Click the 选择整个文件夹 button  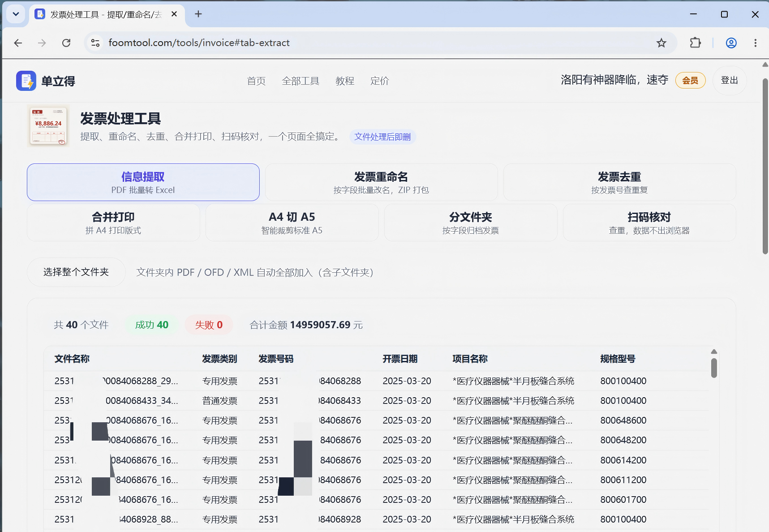76,272
